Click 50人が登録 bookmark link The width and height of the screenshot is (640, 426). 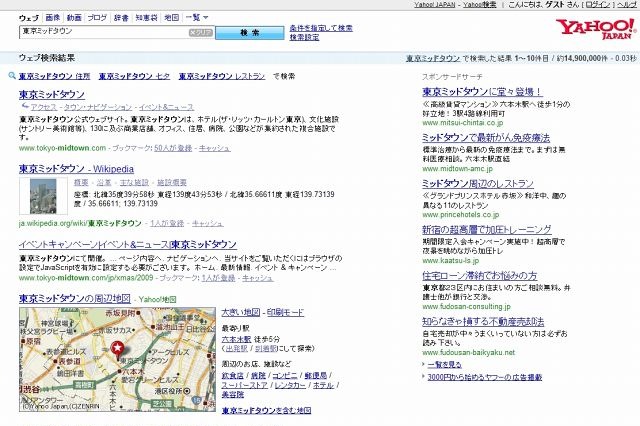tap(173, 148)
